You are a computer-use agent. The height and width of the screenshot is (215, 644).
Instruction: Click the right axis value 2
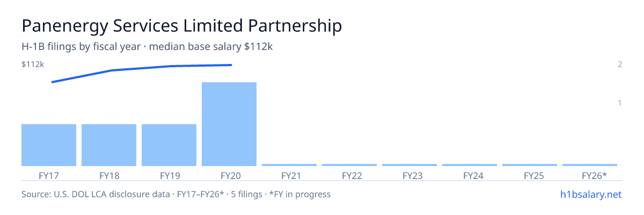point(620,64)
